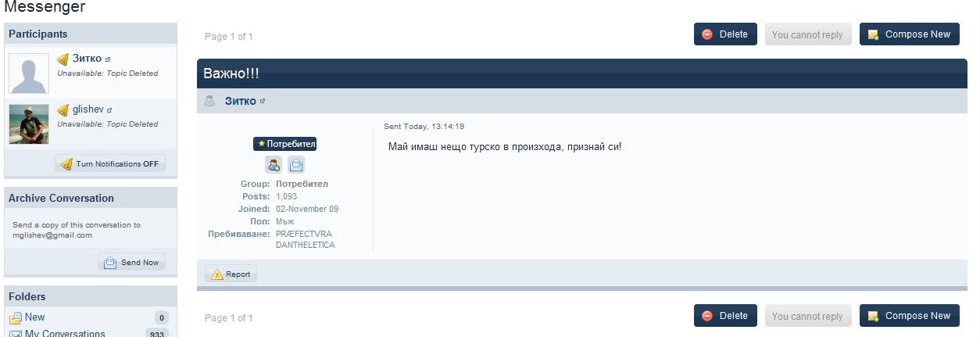
Task: Click the small profile icon after glishev name
Action: tap(109, 110)
